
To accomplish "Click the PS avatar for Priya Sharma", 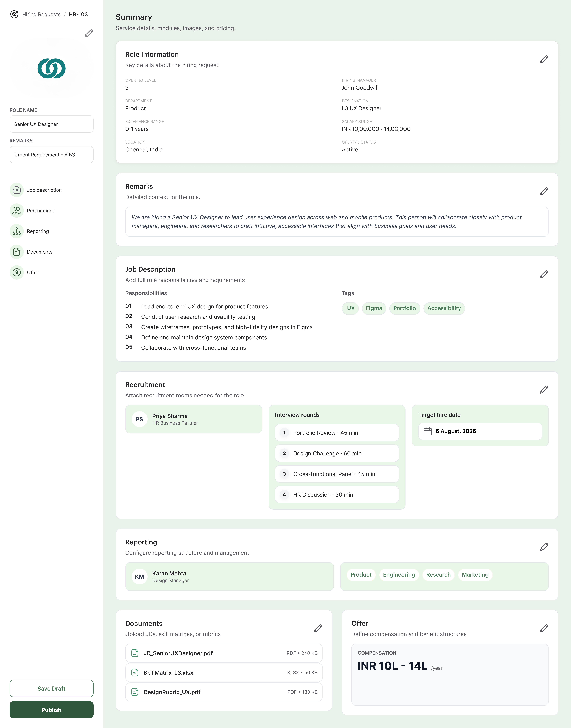I will click(139, 419).
